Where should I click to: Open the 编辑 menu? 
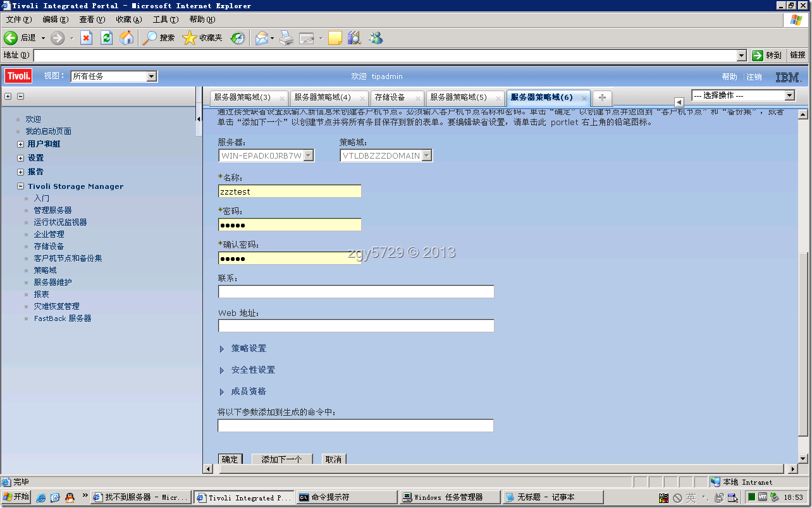point(55,20)
